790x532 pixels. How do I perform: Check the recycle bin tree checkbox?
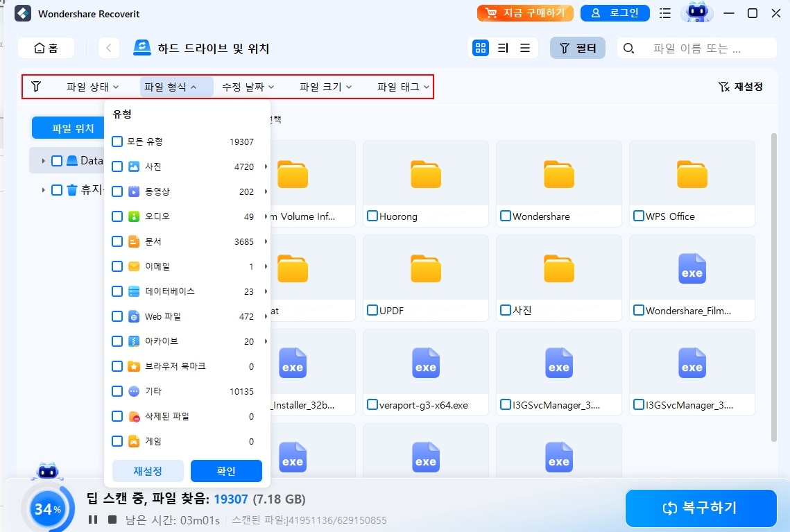tap(57, 190)
